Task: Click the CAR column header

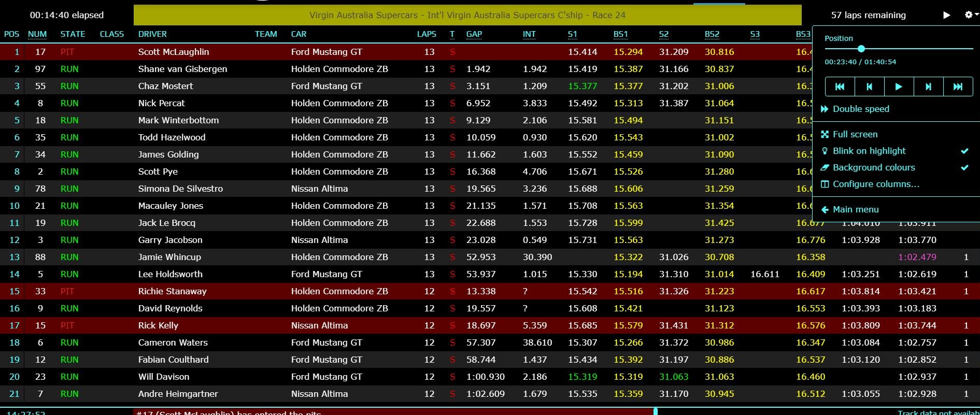Action: (x=299, y=34)
